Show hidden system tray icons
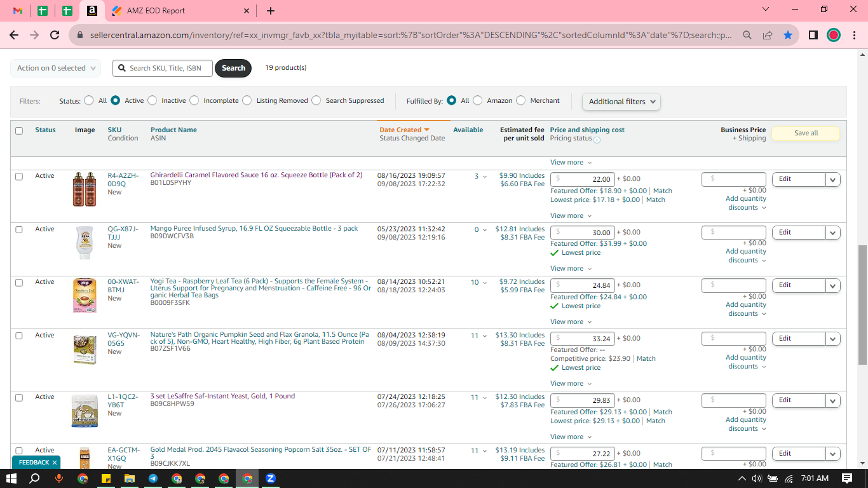 coord(742,478)
